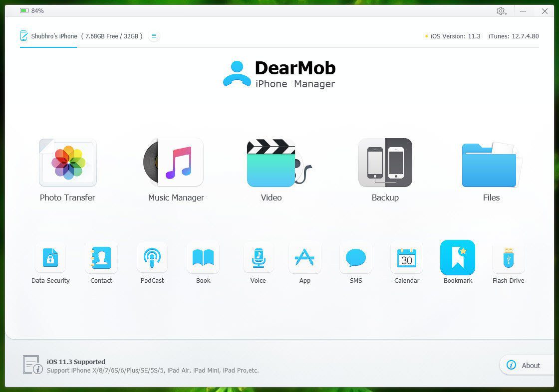Open the Files folder icon

(x=492, y=164)
